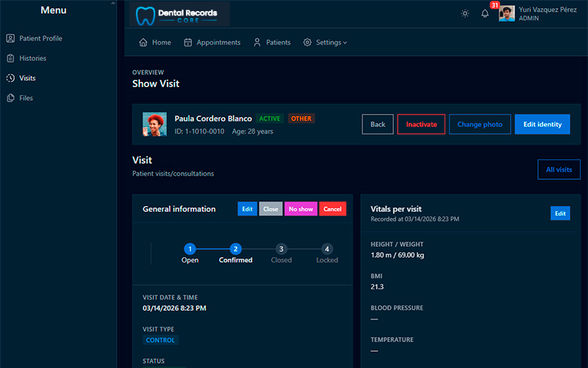Open the Patients navigation item
The image size is (588, 368).
(272, 43)
